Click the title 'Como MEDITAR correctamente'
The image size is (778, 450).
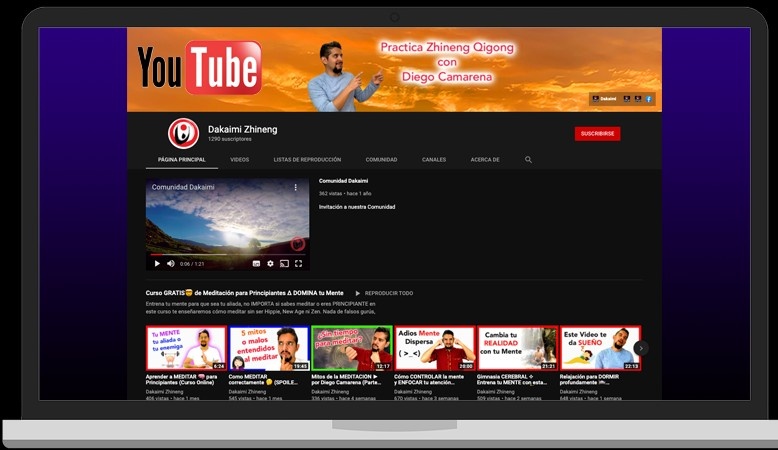tap(263, 380)
